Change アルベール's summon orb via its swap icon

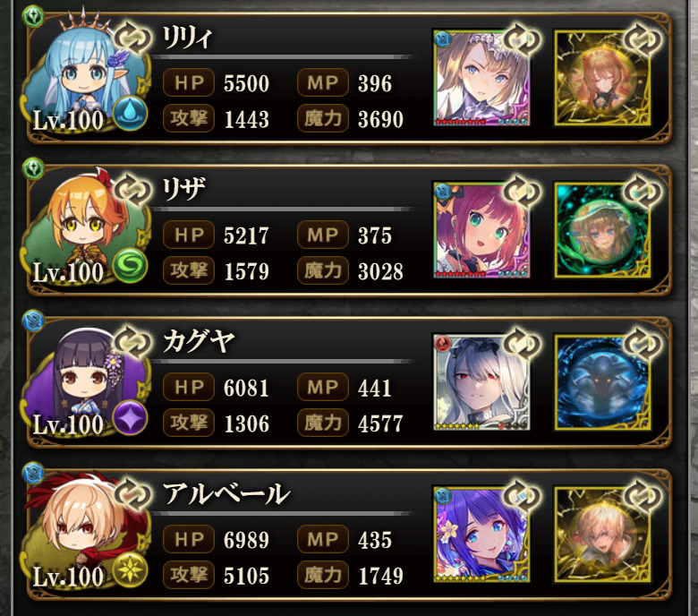pyautogui.click(x=643, y=496)
